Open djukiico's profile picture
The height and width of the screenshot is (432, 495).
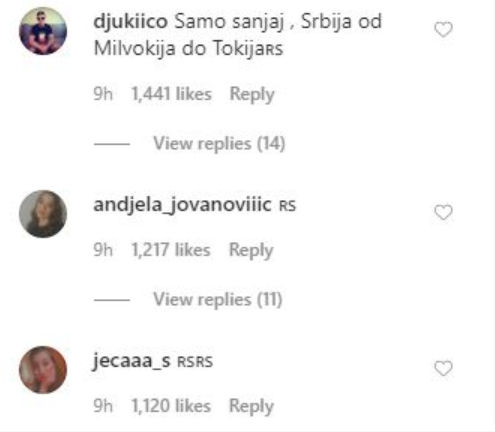tap(43, 31)
